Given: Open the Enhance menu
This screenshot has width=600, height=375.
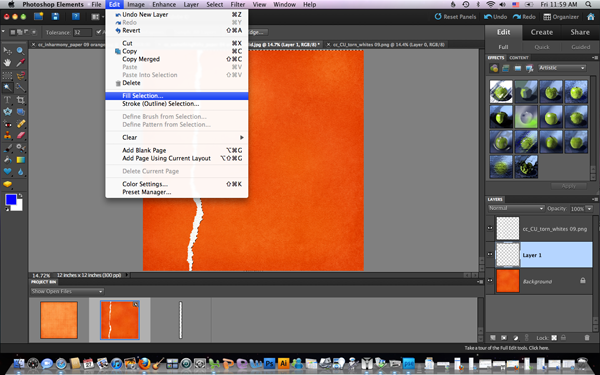Looking at the screenshot, I should coord(164,5).
